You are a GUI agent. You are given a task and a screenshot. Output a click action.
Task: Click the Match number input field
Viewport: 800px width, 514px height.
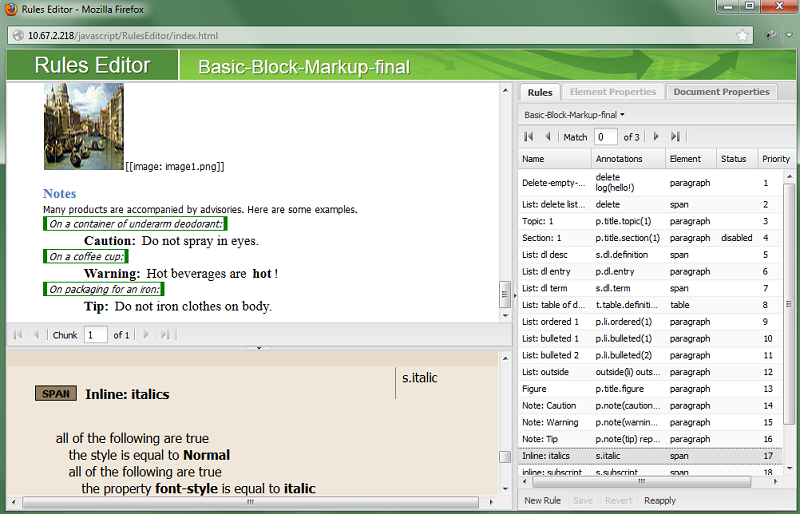click(x=605, y=136)
